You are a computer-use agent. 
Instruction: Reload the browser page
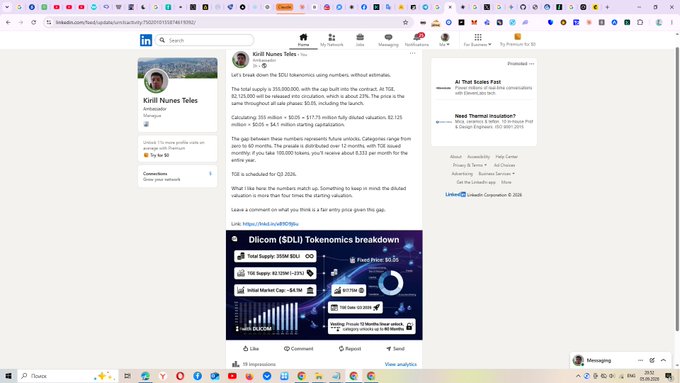(33, 23)
